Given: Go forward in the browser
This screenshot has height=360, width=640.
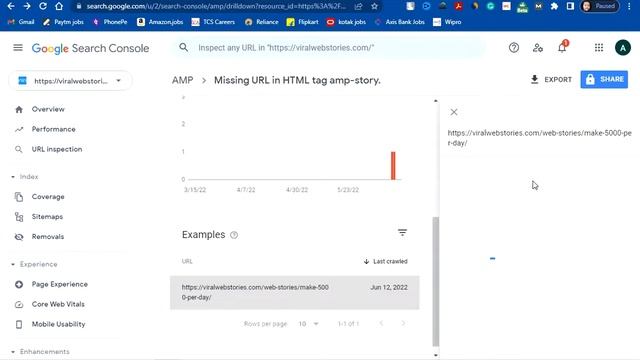Looking at the screenshot, I should tap(27, 6).
